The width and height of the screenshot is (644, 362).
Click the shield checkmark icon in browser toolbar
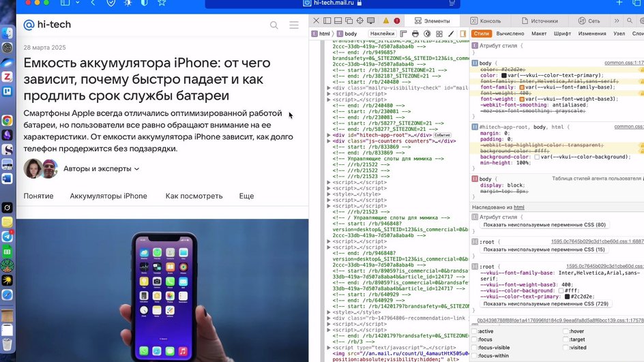tap(111, 3)
